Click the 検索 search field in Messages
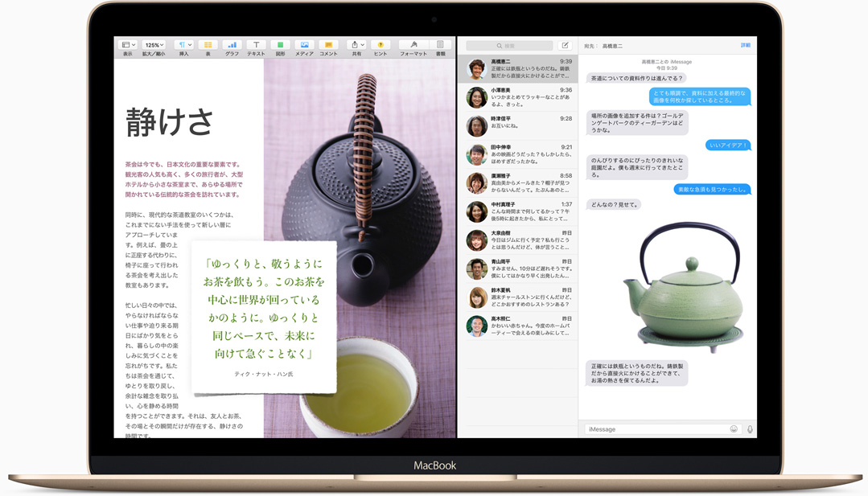Viewport: 868px width, 496px height. (x=509, y=46)
